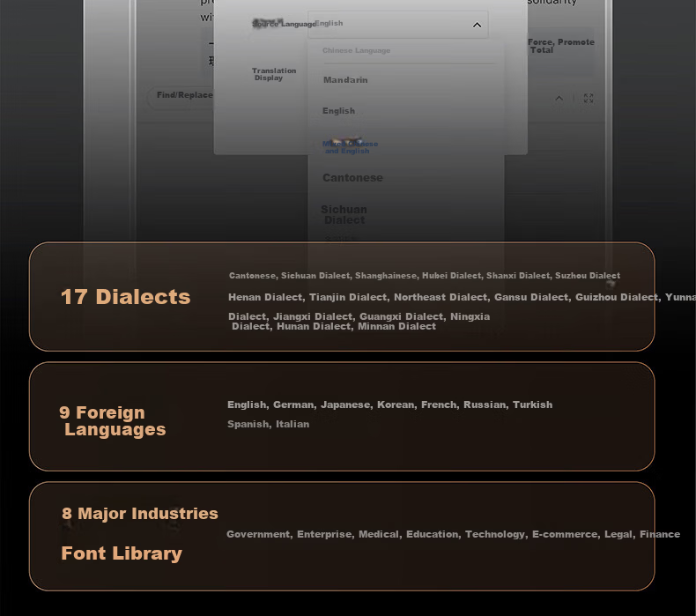Click the Source Language label

pyautogui.click(x=284, y=24)
